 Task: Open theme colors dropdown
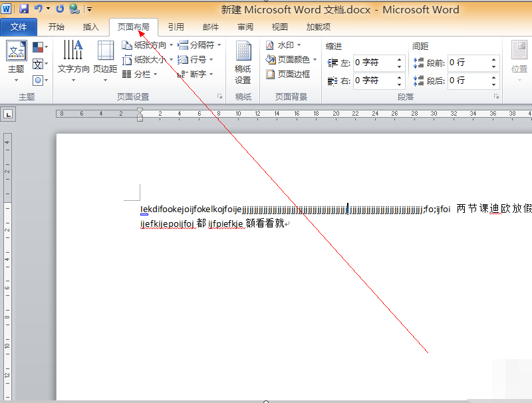pyautogui.click(x=40, y=47)
